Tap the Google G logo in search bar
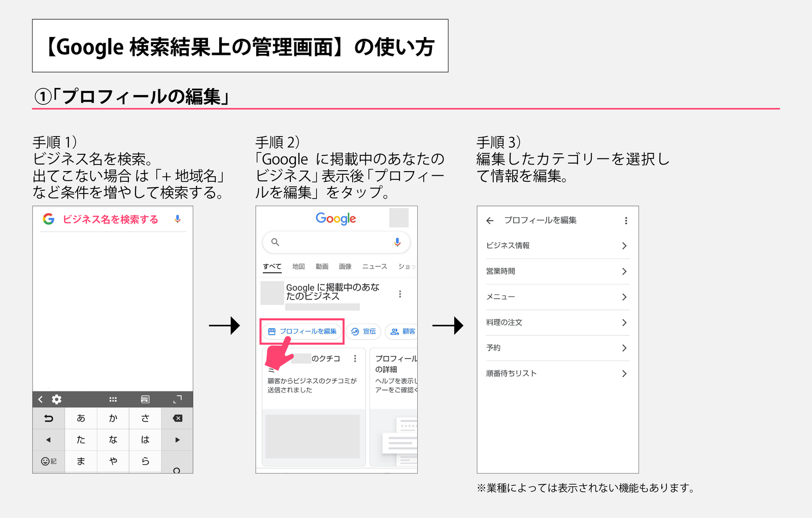Viewport: 812px width, 518px height. 49,219
